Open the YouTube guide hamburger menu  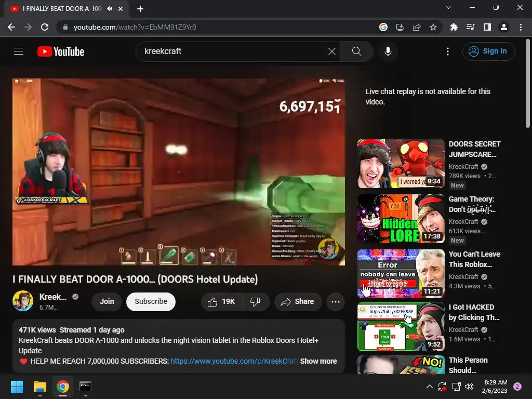[x=19, y=51]
